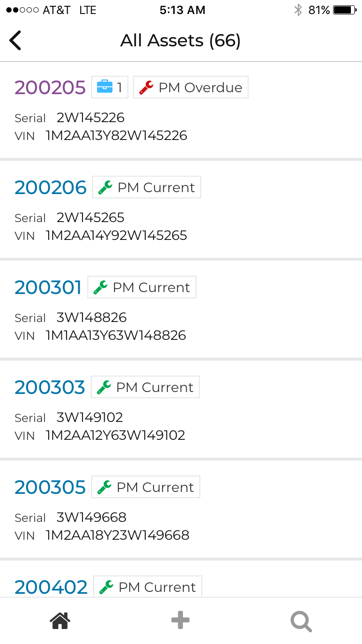
Task: Click green wrench icon on asset 200305
Action: click(104, 487)
